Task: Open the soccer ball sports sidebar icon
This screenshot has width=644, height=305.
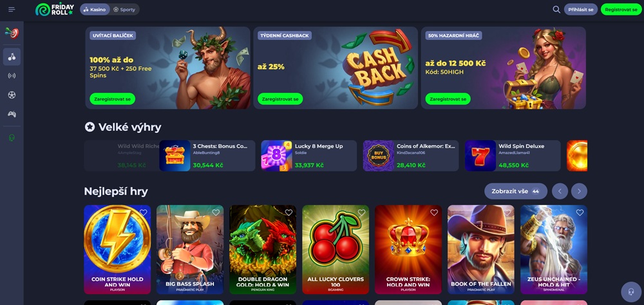Action: (x=12, y=95)
